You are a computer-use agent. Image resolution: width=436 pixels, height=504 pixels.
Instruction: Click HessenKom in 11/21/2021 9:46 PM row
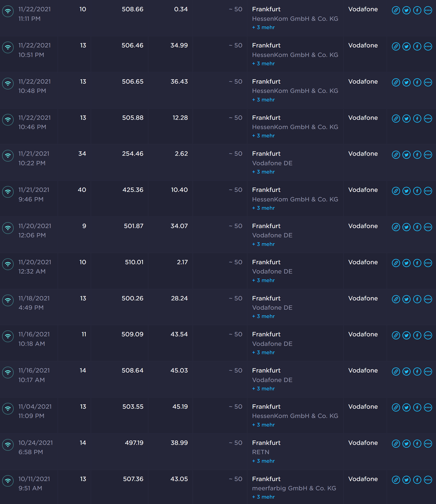295,199
